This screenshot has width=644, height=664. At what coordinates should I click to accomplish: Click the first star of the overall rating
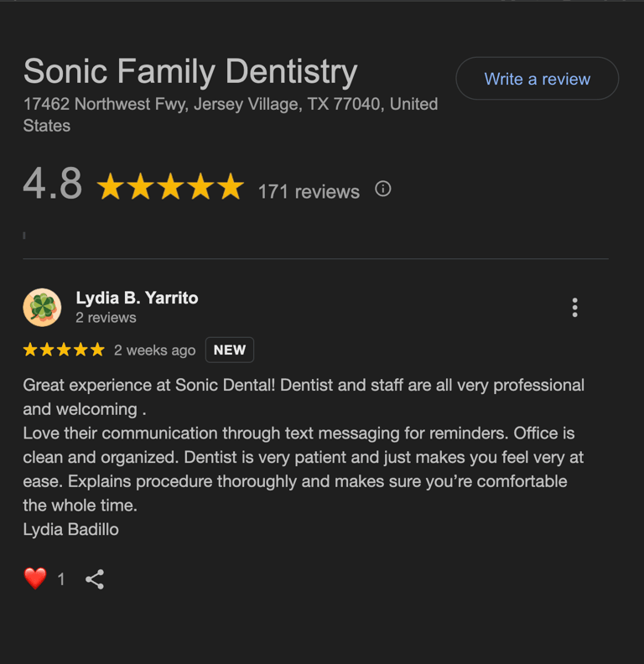[111, 187]
